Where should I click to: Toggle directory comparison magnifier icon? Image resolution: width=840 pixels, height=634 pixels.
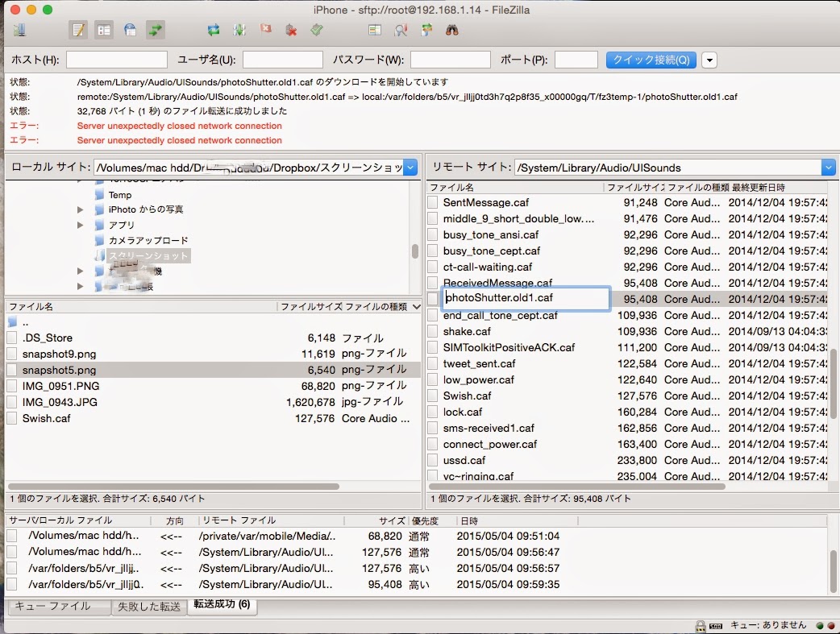point(400,30)
